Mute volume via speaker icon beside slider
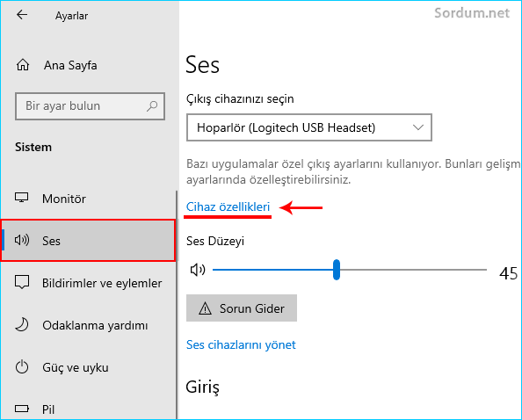Image resolution: width=522 pixels, height=420 pixels. (198, 270)
